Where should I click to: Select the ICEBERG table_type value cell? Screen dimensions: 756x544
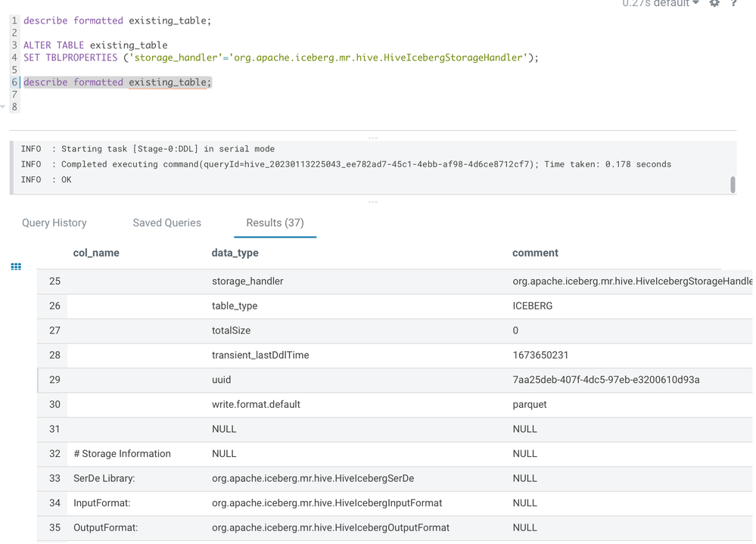click(x=532, y=306)
